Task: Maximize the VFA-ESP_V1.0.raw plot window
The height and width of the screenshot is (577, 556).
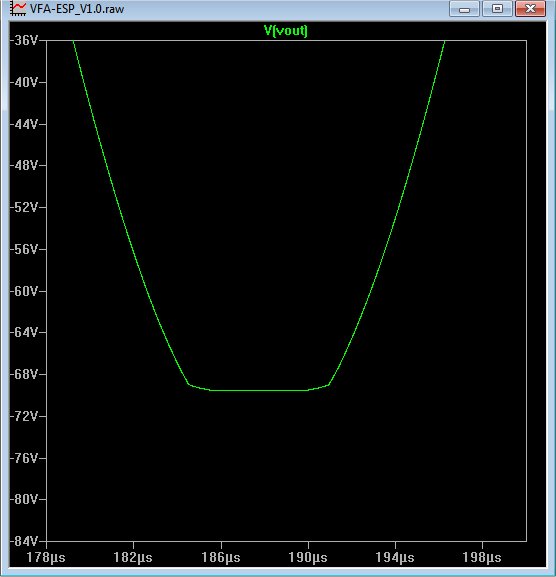Action: [x=497, y=9]
